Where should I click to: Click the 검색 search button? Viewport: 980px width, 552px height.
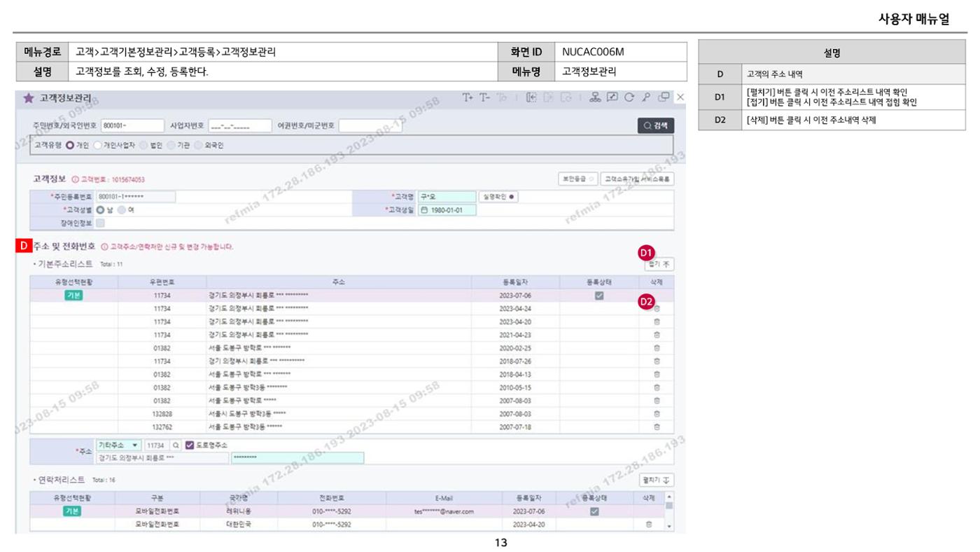click(656, 125)
